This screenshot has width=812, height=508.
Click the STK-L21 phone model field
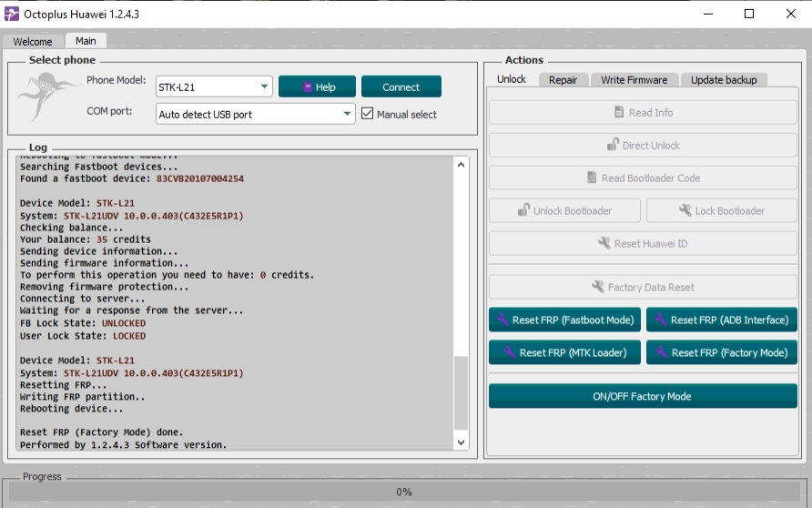pos(214,86)
